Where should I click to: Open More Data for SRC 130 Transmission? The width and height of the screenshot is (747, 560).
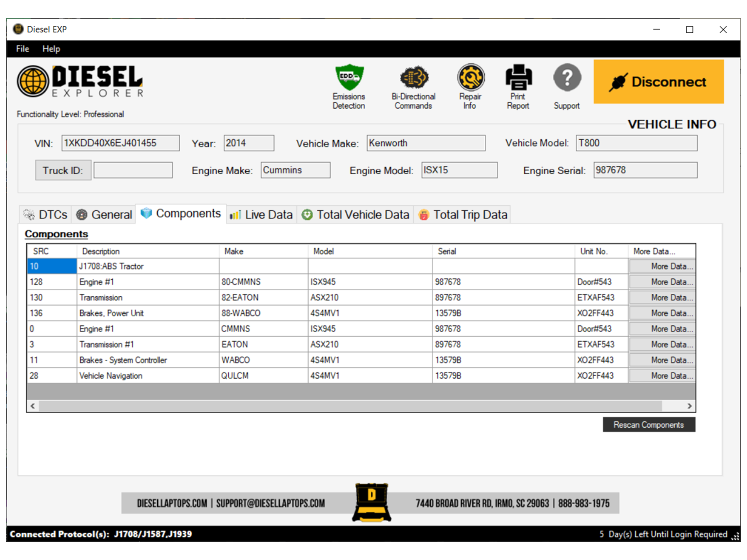(662, 297)
